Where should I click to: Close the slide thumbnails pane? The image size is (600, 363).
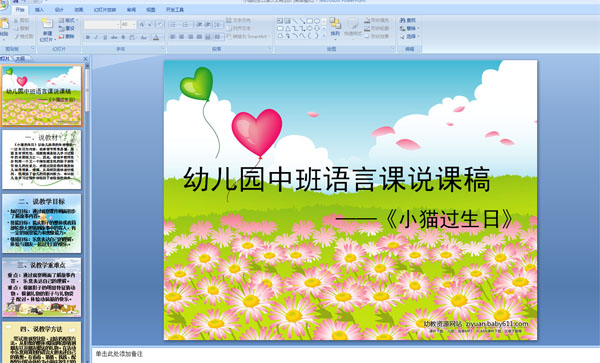[x=85, y=59]
